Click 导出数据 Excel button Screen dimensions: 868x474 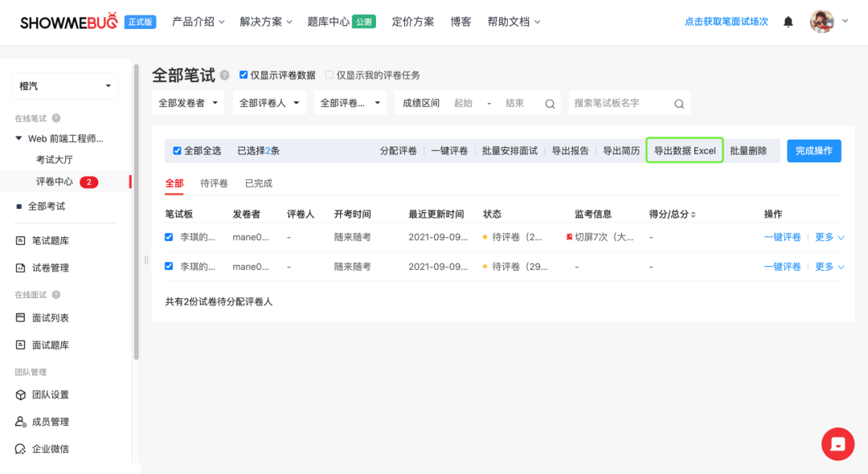685,150
